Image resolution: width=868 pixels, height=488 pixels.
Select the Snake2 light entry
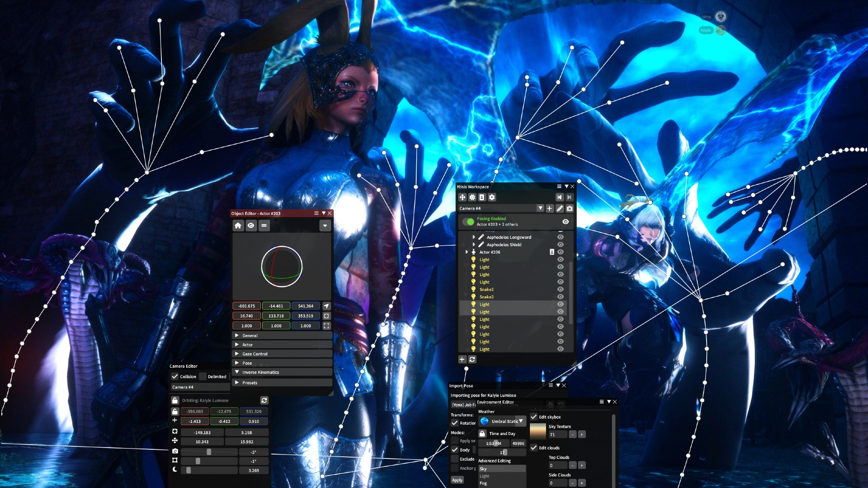pyautogui.click(x=487, y=297)
